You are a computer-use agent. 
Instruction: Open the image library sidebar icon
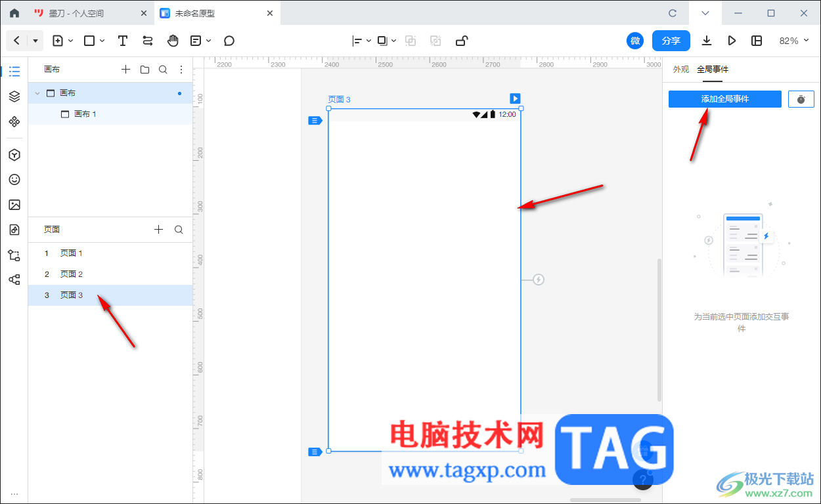point(14,205)
